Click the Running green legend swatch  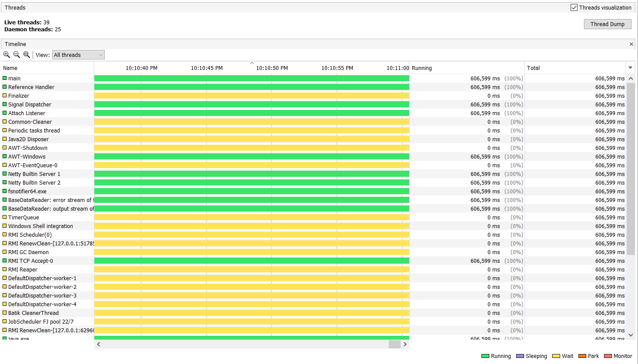485,356
